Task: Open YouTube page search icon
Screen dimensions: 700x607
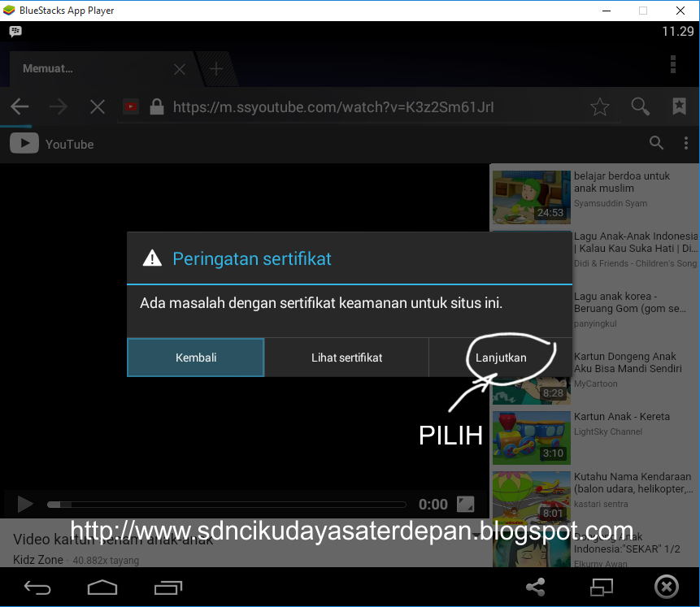Action: tap(656, 143)
